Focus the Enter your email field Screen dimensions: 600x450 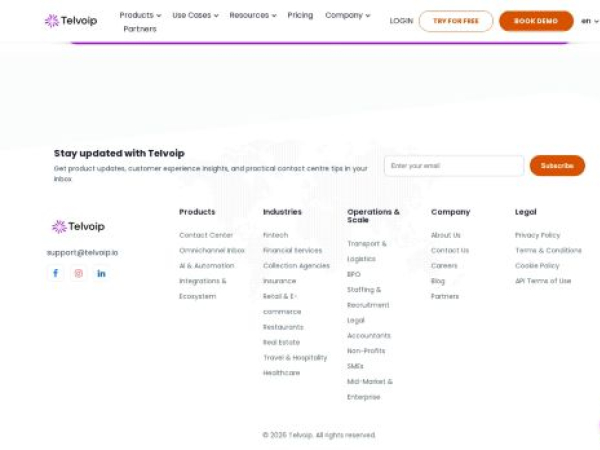tap(454, 166)
